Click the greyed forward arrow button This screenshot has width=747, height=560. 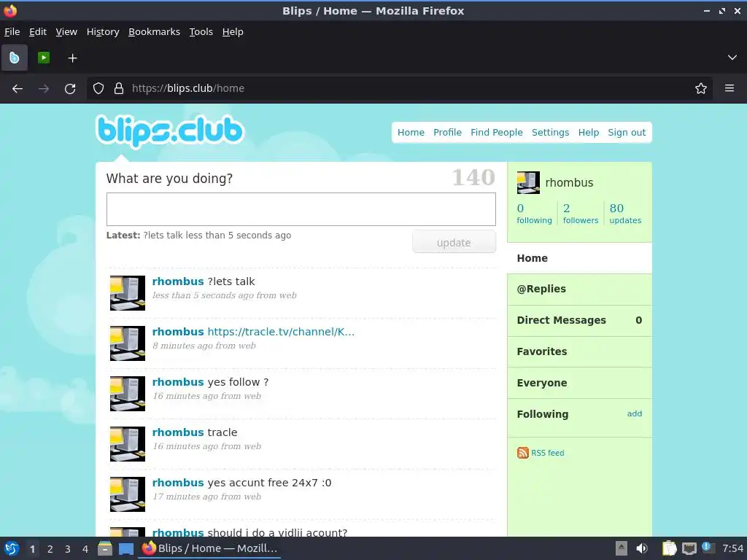tap(44, 88)
